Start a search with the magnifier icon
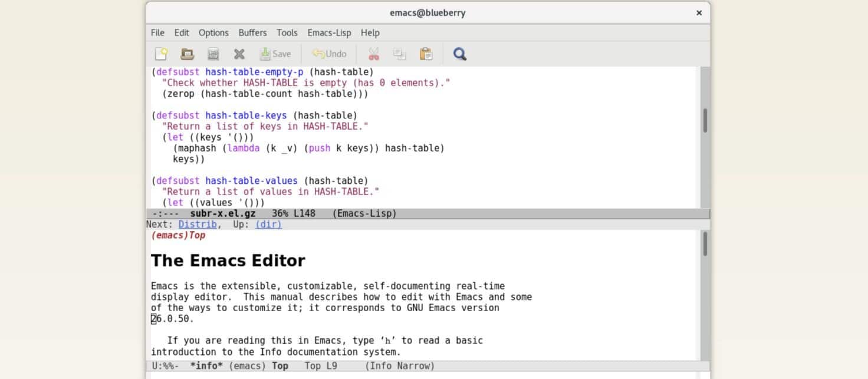Viewport: 868px width, 379px height. pyautogui.click(x=459, y=54)
